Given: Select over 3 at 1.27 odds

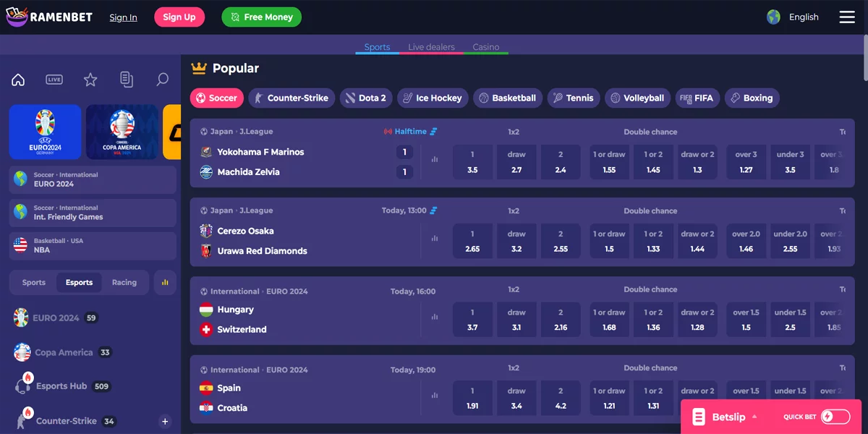Looking at the screenshot, I should coord(746,162).
